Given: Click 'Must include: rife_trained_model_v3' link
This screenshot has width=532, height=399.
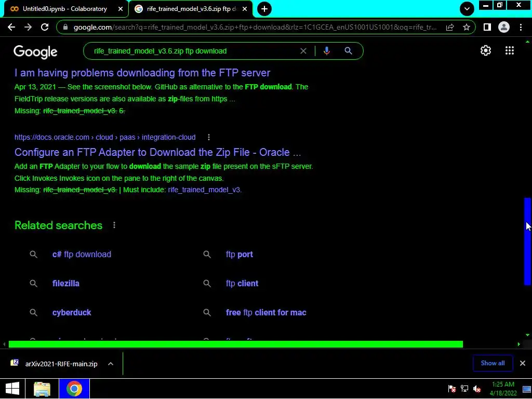Looking at the screenshot, I should 205,190.
